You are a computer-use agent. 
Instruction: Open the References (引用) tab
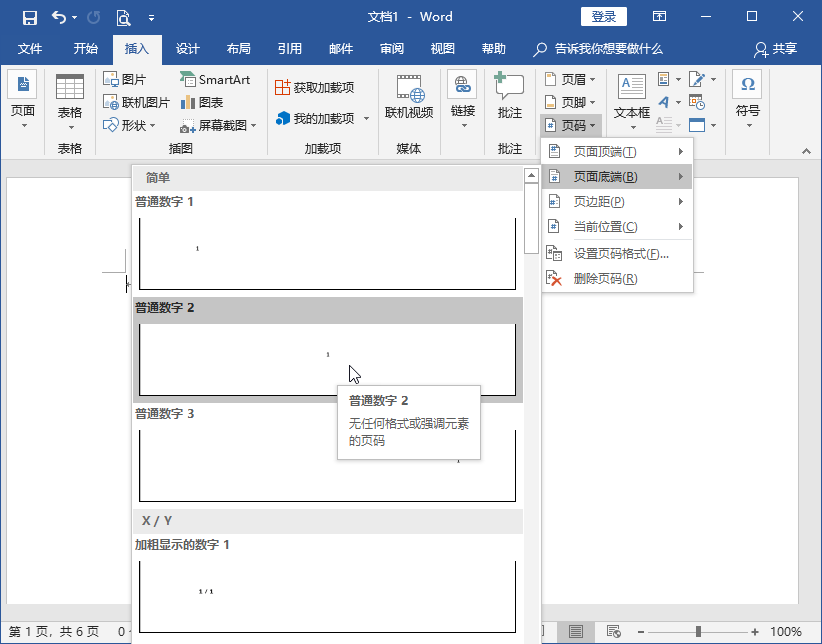click(289, 49)
